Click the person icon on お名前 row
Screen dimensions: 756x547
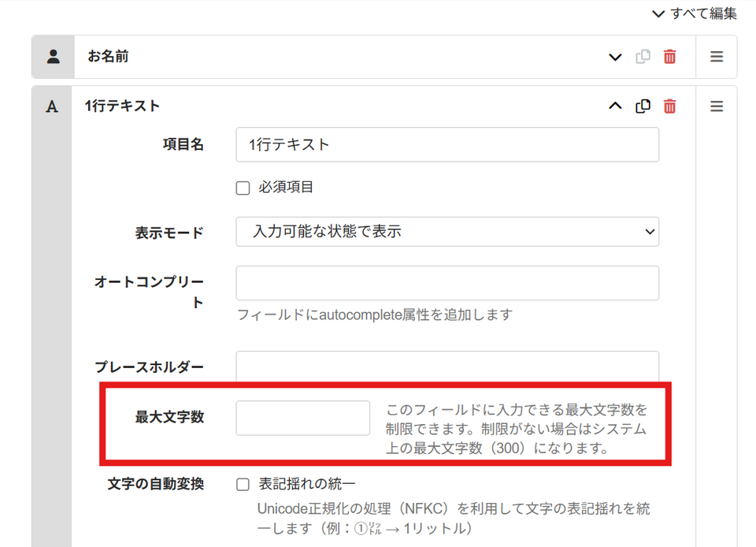click(53, 57)
